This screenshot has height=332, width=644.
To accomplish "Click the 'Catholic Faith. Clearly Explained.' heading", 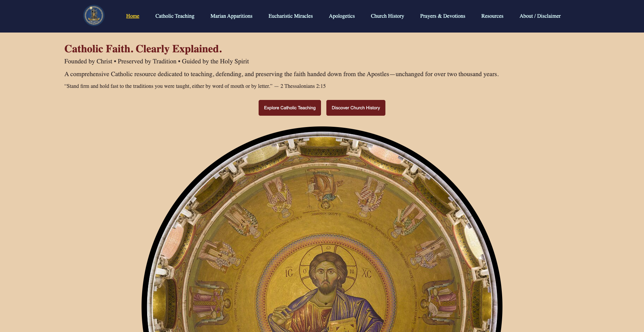I will pos(143,49).
